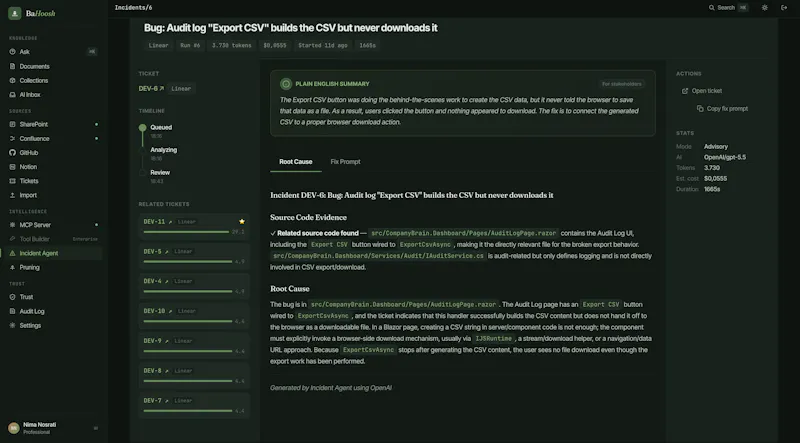800x443 pixels.
Task: Open related ticket DEV-7
Action: pos(156,401)
